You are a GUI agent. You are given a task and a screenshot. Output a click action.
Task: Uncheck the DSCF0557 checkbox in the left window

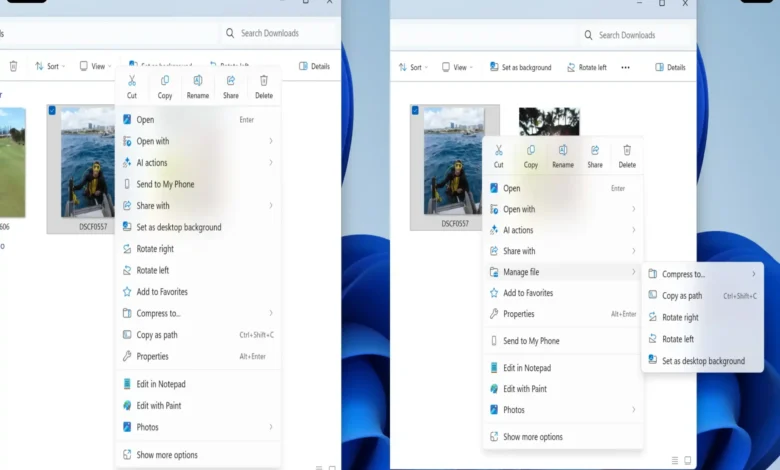pos(52,111)
